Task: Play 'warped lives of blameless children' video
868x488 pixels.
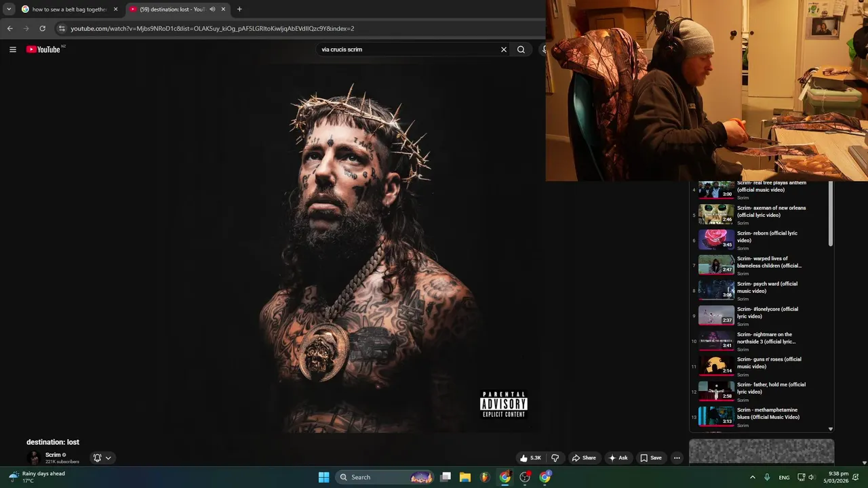Action: 762,265
